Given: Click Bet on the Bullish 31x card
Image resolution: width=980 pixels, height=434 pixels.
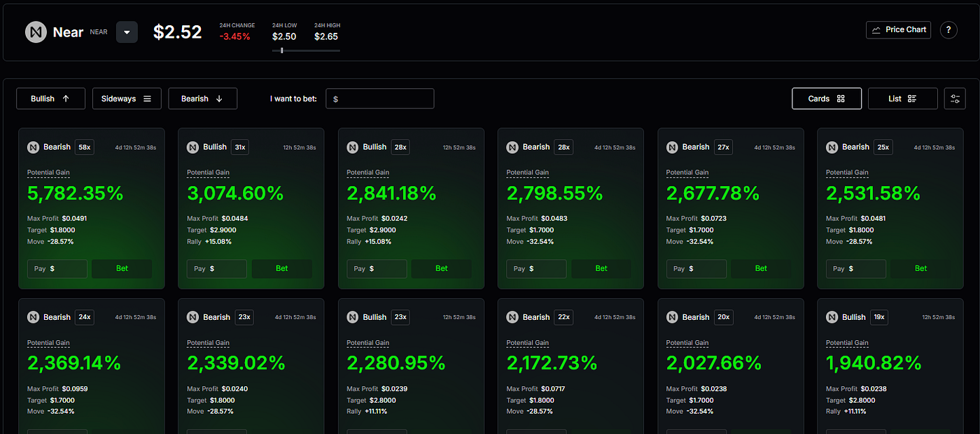Looking at the screenshot, I should (281, 269).
